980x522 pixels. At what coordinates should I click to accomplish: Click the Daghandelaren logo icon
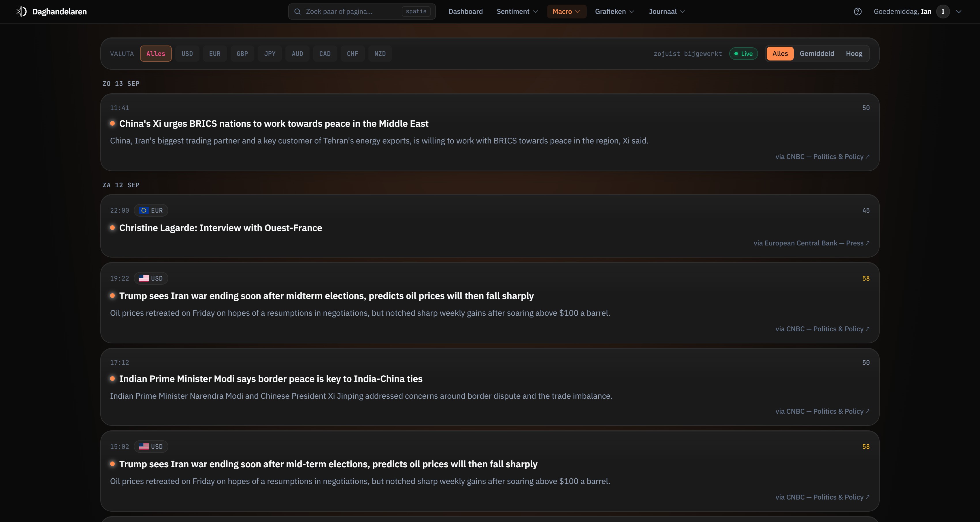point(21,12)
